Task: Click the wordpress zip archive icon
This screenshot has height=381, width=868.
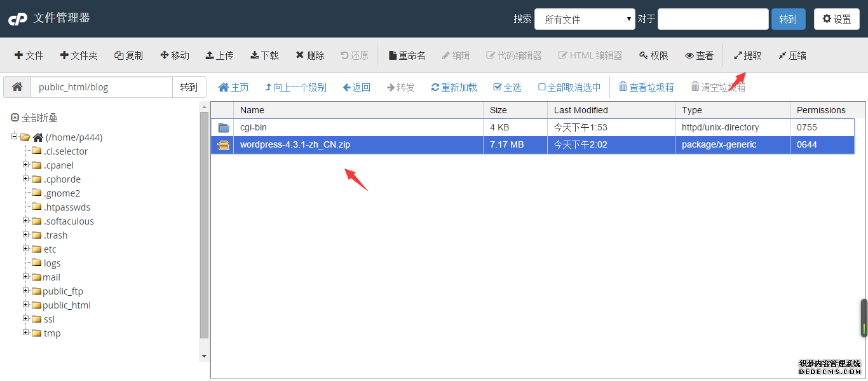Action: 224,145
